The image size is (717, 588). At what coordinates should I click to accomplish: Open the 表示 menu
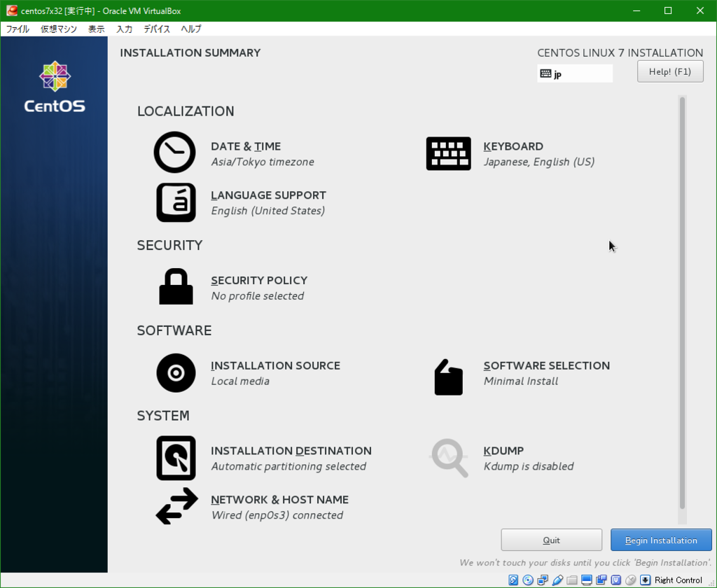(96, 29)
